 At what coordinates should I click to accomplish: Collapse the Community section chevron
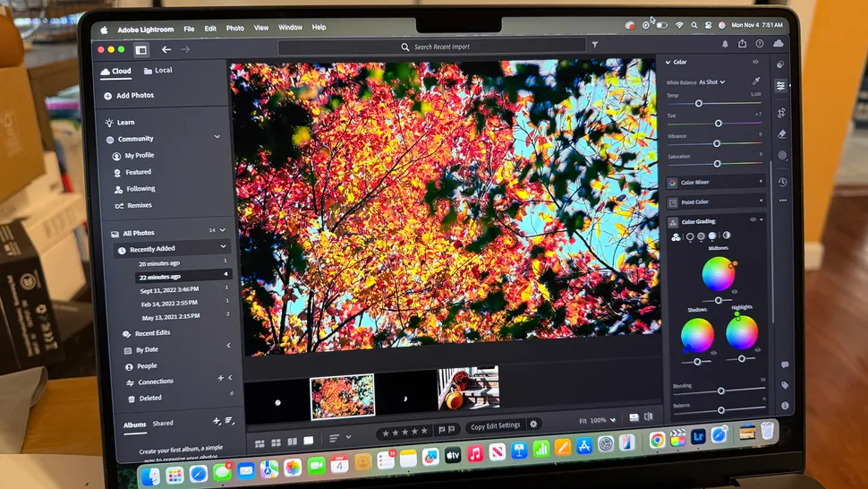[217, 137]
